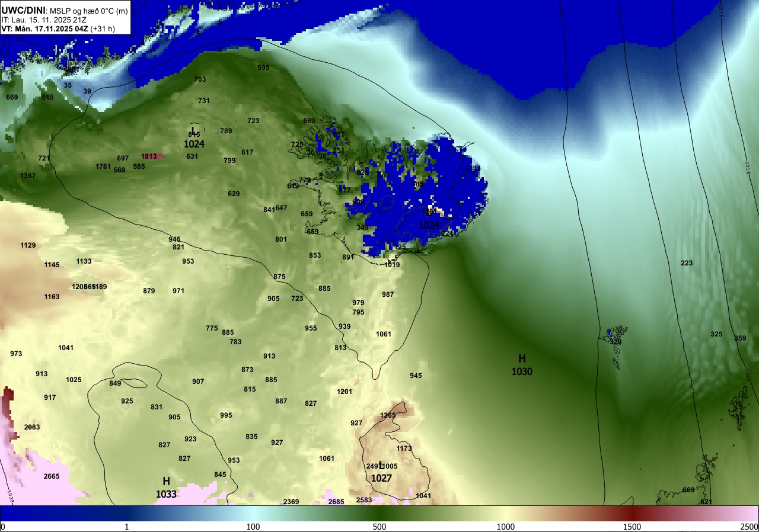Click the 853 height value
759x532 pixels.
(x=315, y=255)
